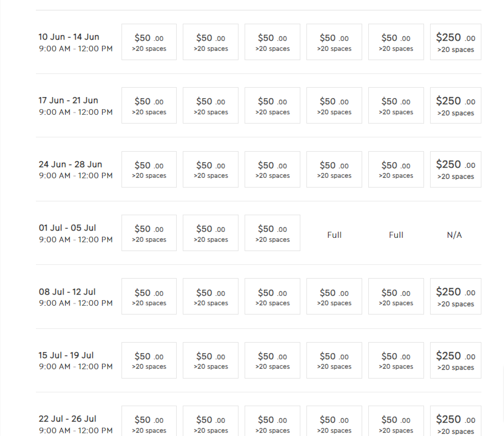The image size is (504, 436).
Task: Choose the $250 week option for 08 Jul - 12 Jul
Action: tap(455, 296)
